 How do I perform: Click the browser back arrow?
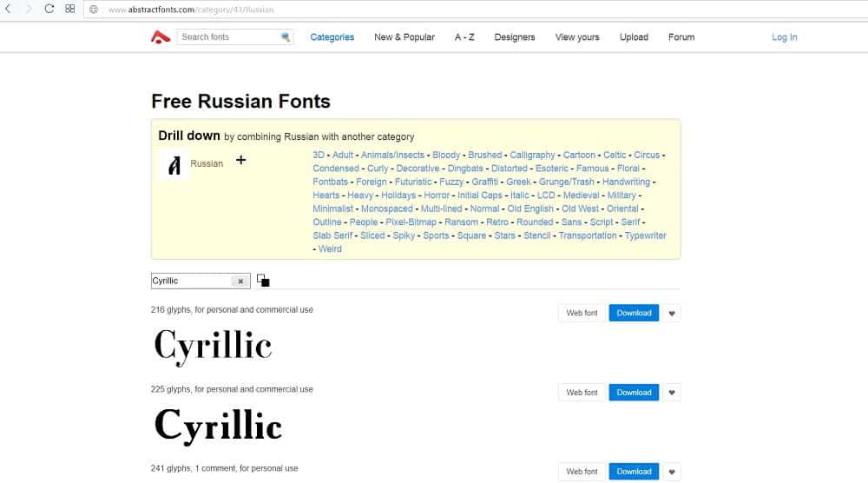pyautogui.click(x=9, y=9)
